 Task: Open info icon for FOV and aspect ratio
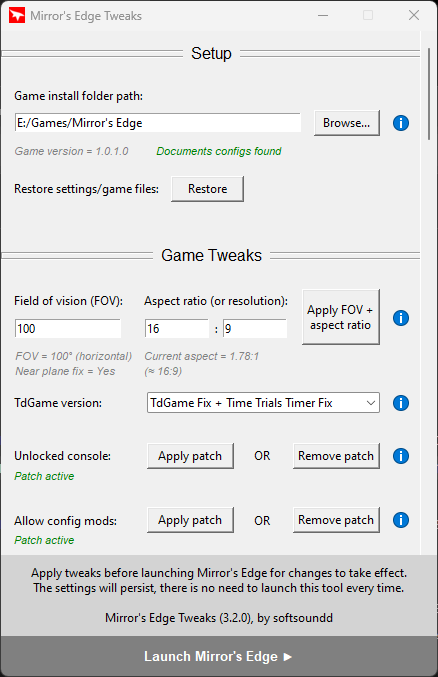coord(401,318)
